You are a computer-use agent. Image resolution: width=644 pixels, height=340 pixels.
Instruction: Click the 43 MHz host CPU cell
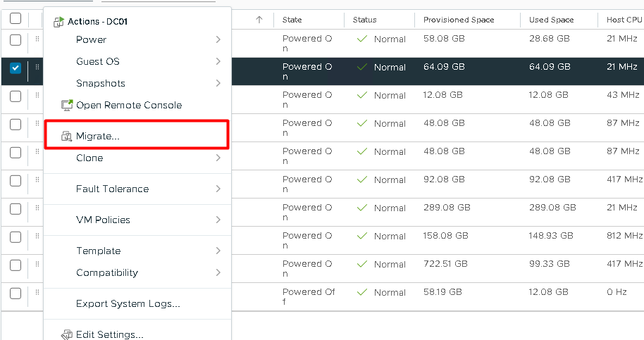pos(623,95)
